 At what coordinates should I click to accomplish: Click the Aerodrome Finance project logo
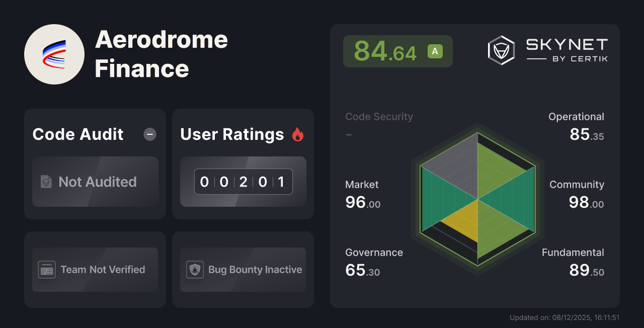click(x=54, y=54)
